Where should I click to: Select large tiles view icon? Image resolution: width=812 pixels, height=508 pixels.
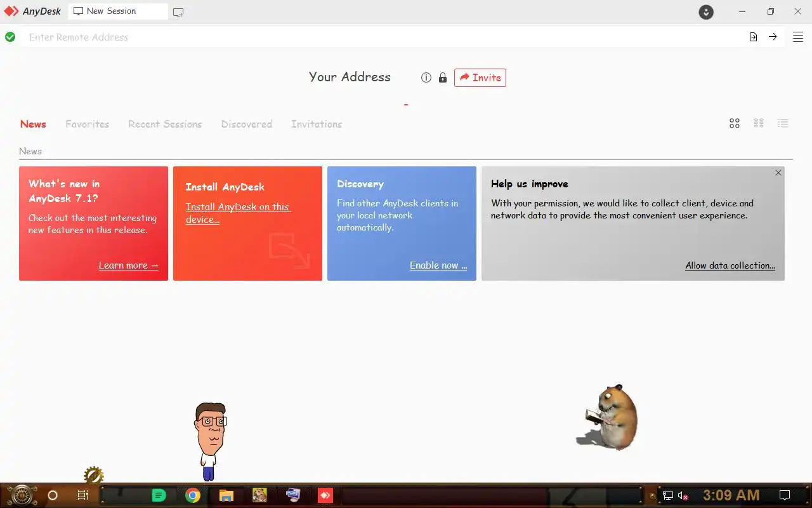click(x=735, y=123)
